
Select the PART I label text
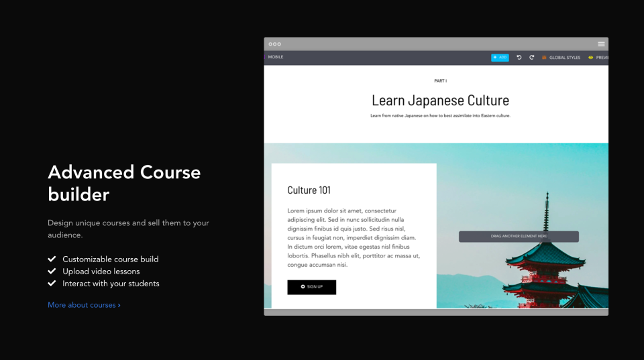(x=440, y=81)
